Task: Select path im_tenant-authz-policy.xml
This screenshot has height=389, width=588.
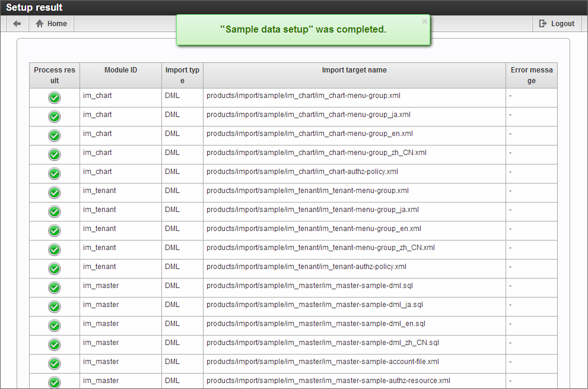Action: (x=306, y=267)
